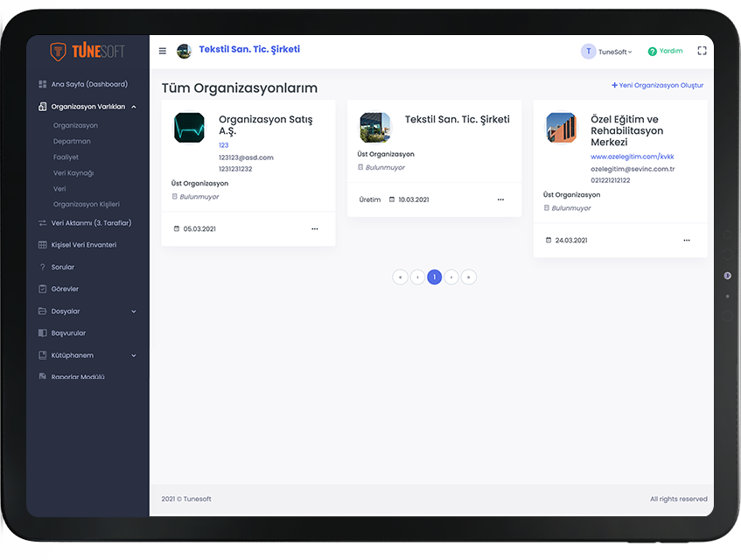The height and width of the screenshot is (560, 741).
Task: Click the 123 link on Organizasyon Satış card
Action: 224,145
